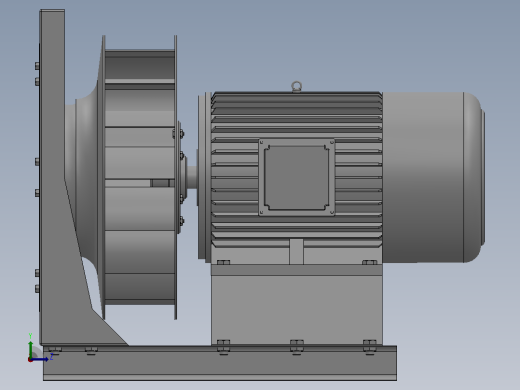The image size is (520, 390).
Task: Select the middle pedestal base bolt
Action: tap(297, 347)
